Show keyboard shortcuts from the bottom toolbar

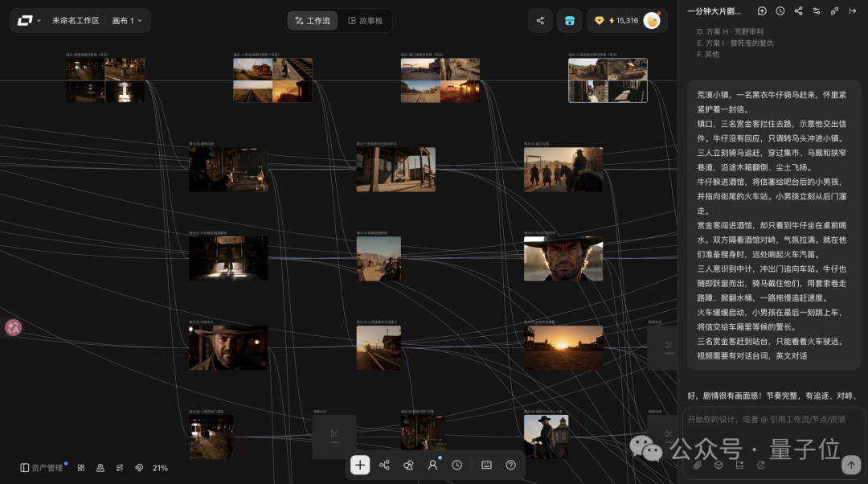click(486, 466)
